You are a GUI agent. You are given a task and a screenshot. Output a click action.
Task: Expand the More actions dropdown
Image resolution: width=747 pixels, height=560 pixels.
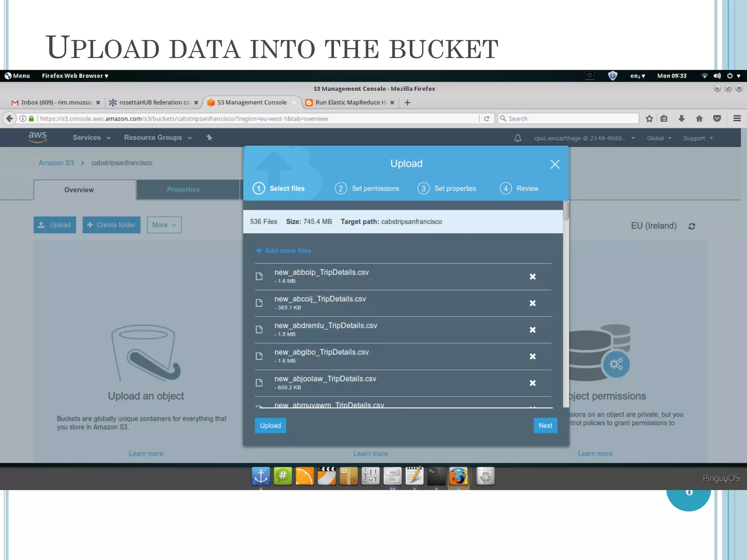point(164,225)
